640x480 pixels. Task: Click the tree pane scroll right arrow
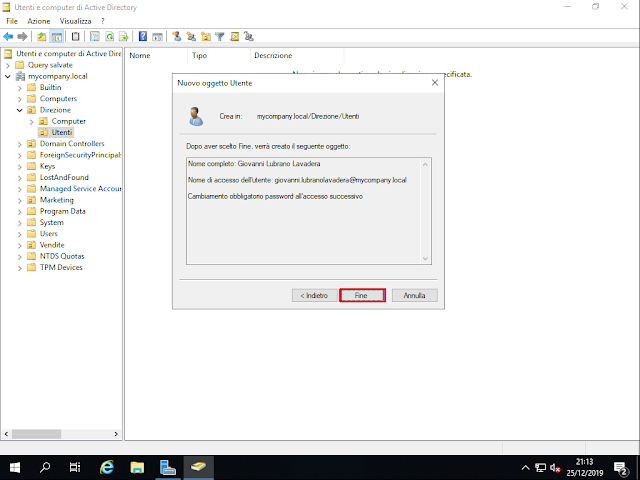tap(116, 434)
